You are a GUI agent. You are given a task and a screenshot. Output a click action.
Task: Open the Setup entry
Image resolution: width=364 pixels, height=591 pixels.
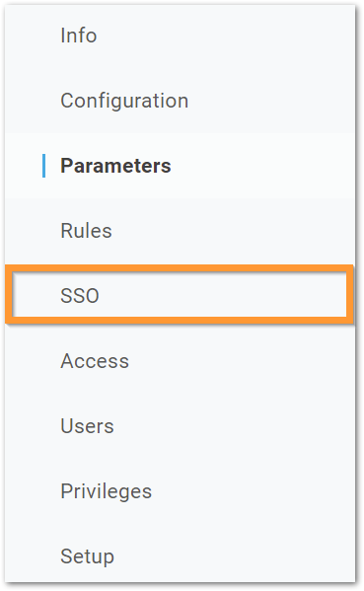87,556
